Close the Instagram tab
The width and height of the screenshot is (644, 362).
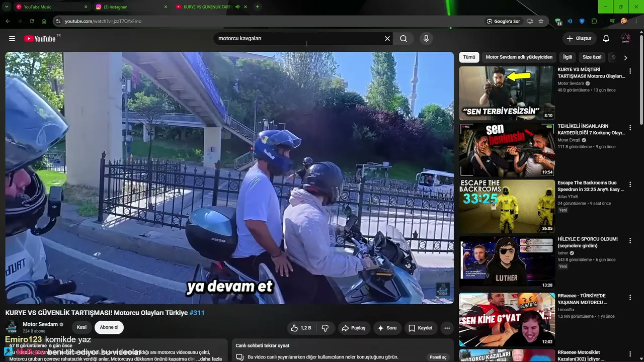166,7
